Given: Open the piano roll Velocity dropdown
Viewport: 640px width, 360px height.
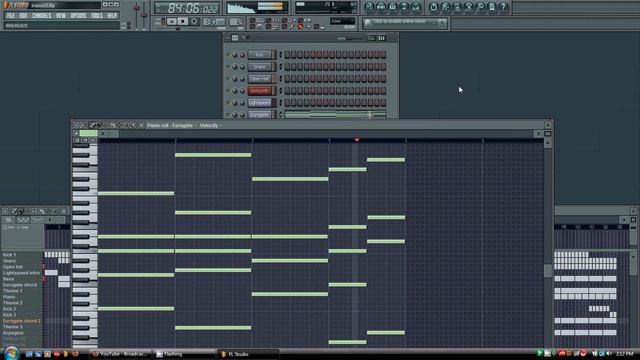Looking at the screenshot, I should pos(211,125).
